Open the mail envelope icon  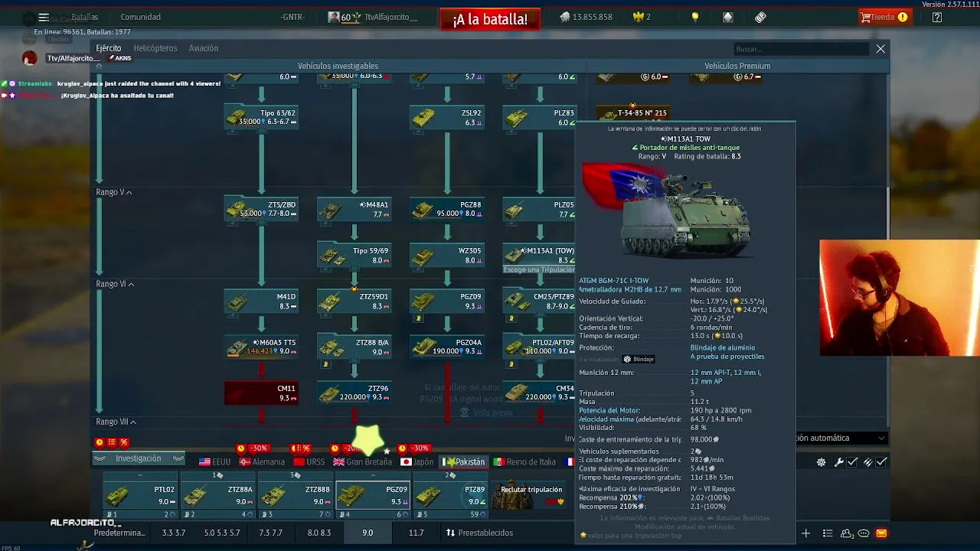pyautogui.click(x=881, y=533)
